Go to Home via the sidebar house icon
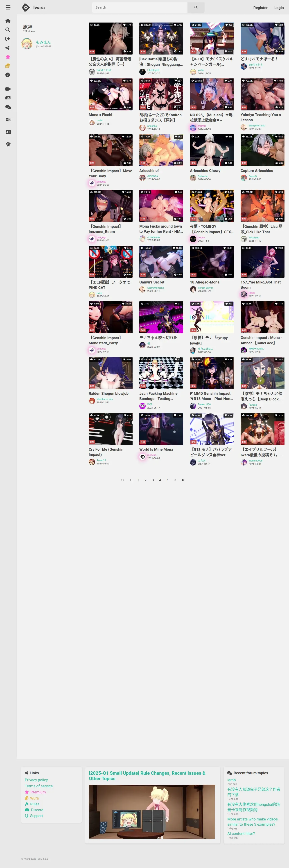Viewport: 289px width, 868px height. (x=8, y=21)
